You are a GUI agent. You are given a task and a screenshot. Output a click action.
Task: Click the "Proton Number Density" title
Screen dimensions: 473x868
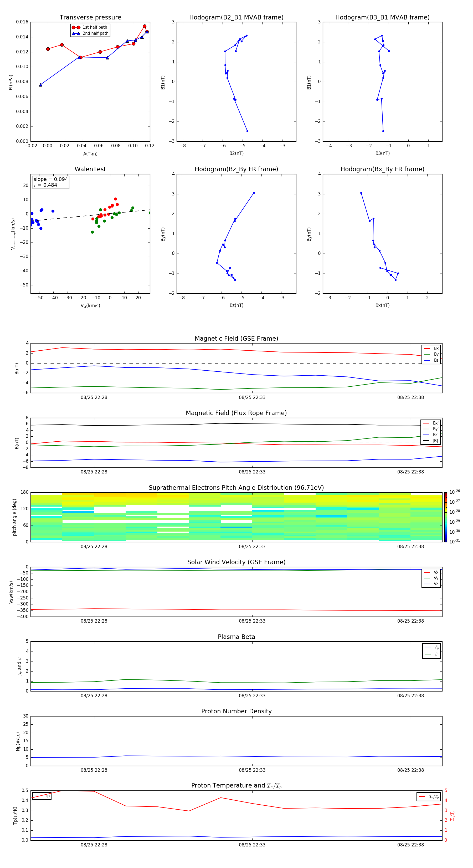pyautogui.click(x=236, y=711)
